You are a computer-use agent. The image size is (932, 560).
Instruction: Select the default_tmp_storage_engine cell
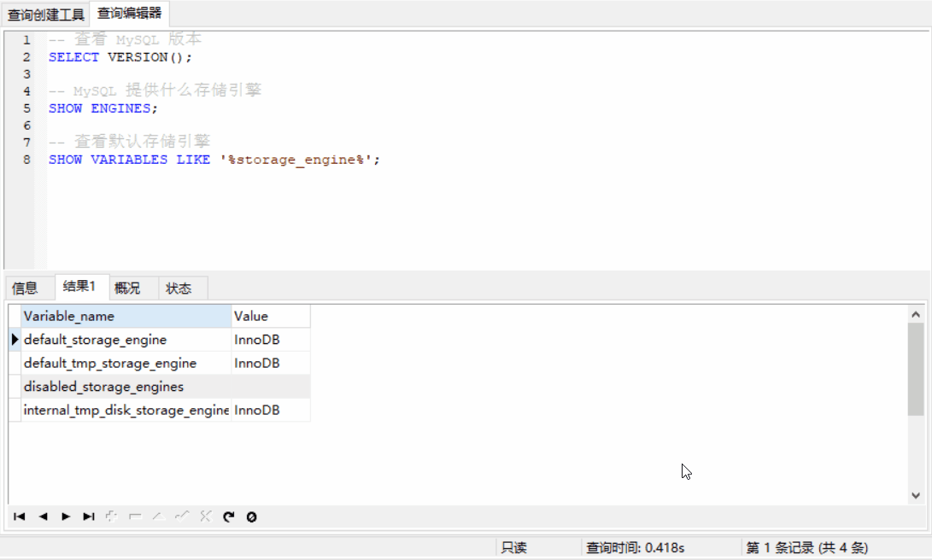click(x=126, y=364)
